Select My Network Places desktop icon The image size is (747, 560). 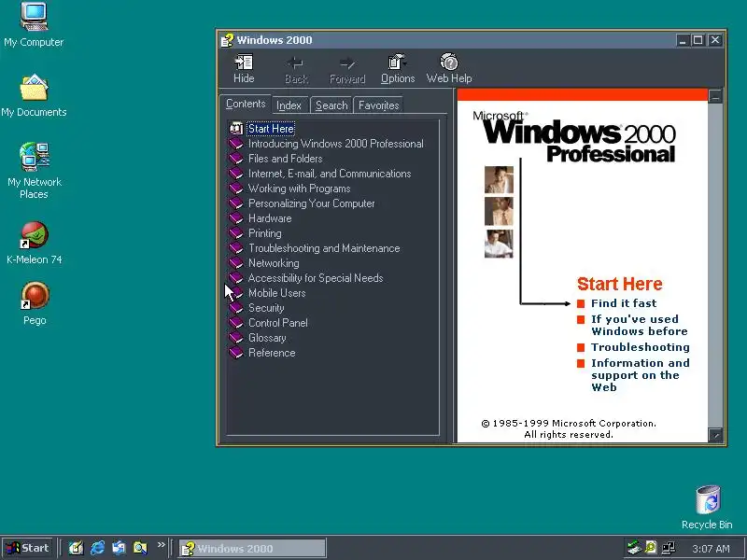[34, 157]
